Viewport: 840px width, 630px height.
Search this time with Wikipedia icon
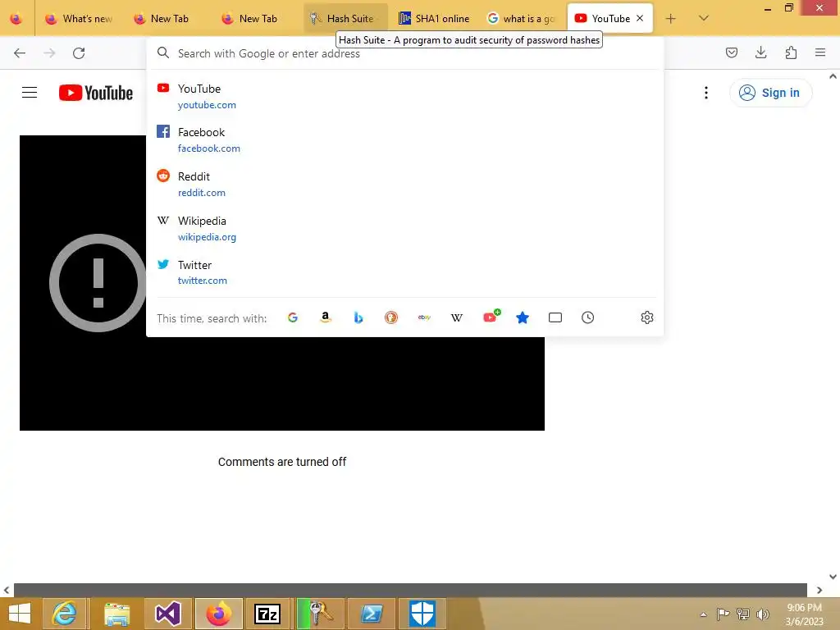[x=457, y=317]
